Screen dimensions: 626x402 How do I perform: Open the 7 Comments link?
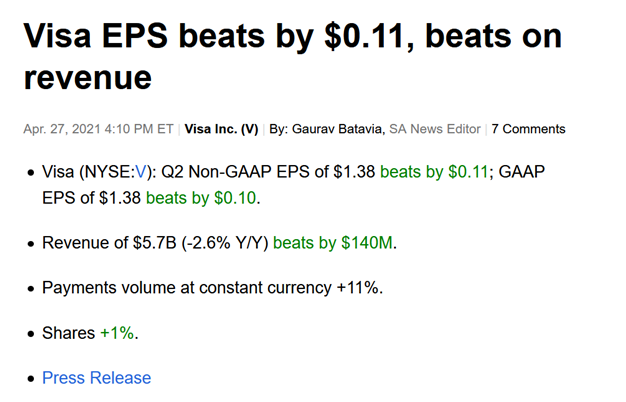pos(528,129)
